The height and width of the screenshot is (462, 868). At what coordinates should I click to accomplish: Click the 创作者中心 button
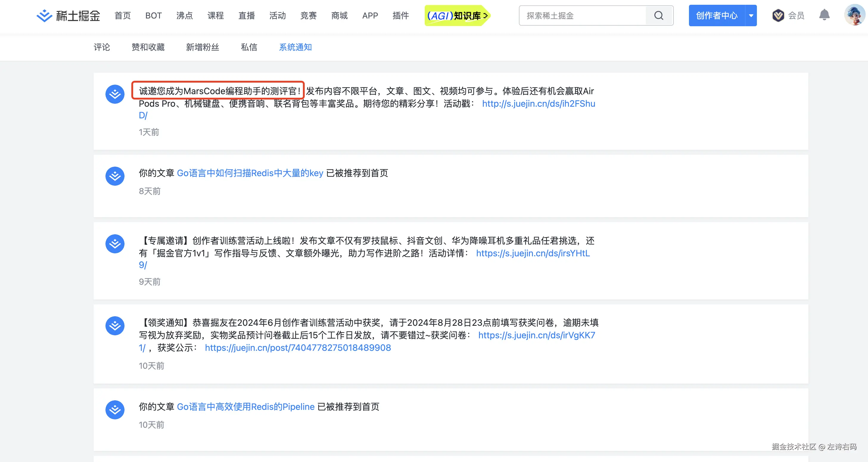(x=716, y=15)
